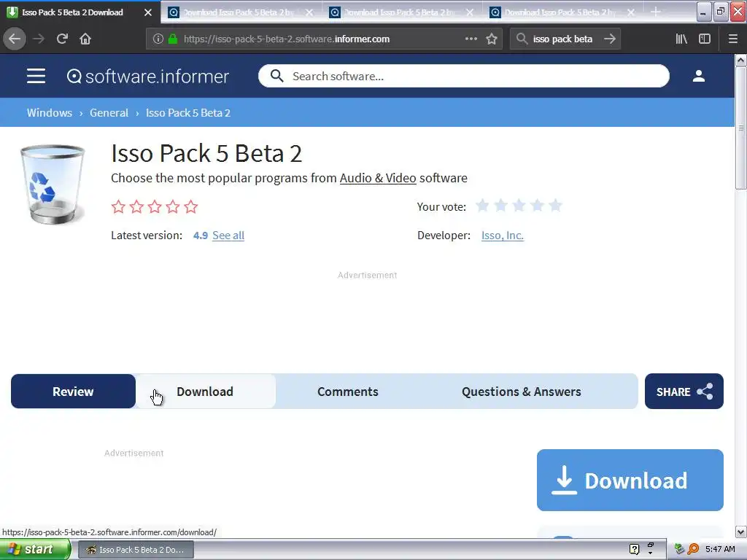Image resolution: width=747 pixels, height=560 pixels.
Task: Open the Isso, Inc. developer link
Action: point(502,236)
